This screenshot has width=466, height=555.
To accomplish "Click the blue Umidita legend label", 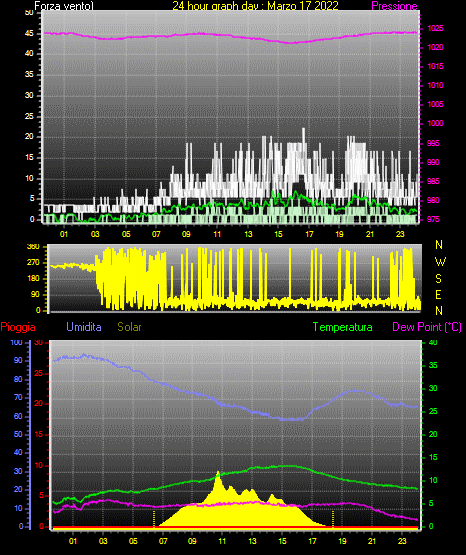I will pyautogui.click(x=84, y=327).
